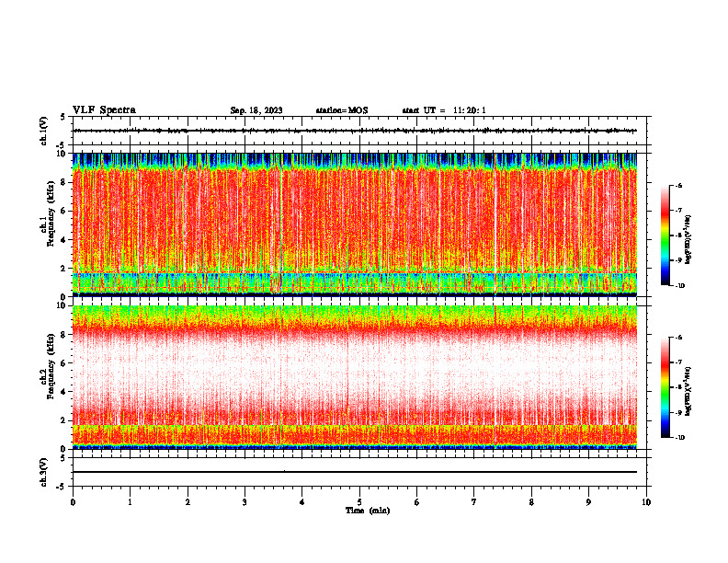
Task: Click the ch.2 spectrogram colorbar
Action: tap(665, 387)
